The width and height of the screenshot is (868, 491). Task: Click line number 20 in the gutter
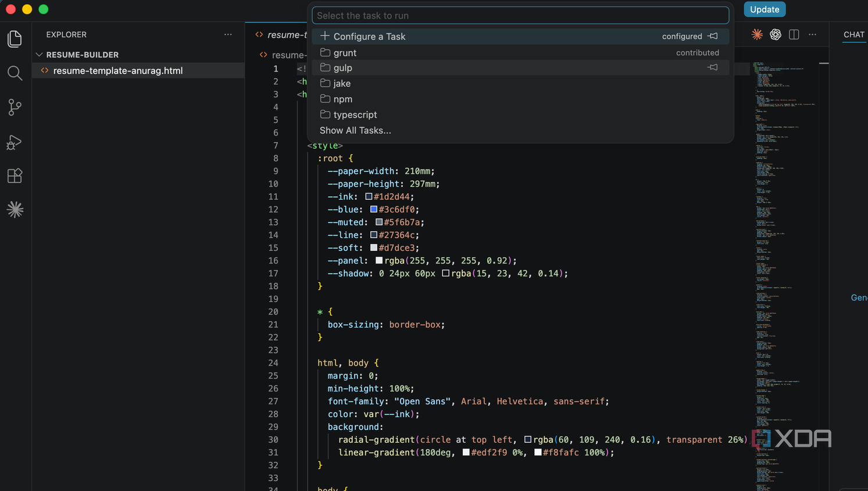coord(273,312)
